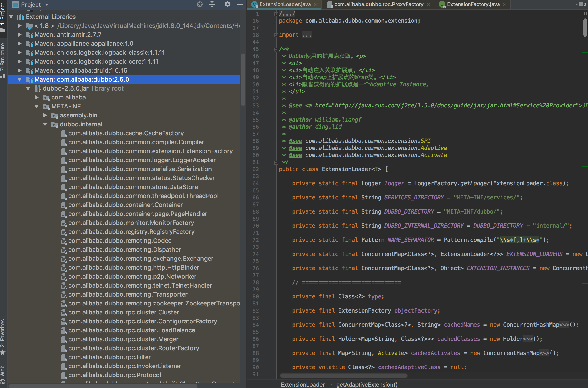The width and height of the screenshot is (588, 388).
Task: Expand folded header comment on line 1
Action: coord(276,14)
